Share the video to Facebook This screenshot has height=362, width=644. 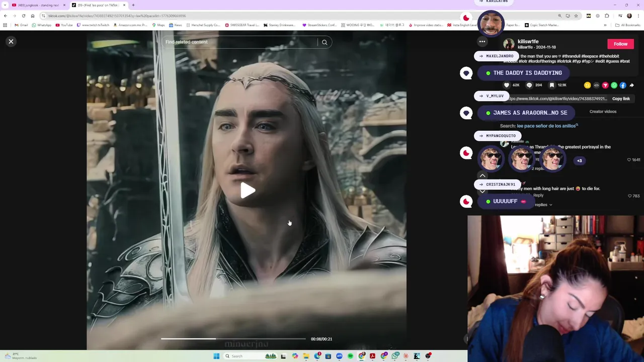(x=623, y=85)
